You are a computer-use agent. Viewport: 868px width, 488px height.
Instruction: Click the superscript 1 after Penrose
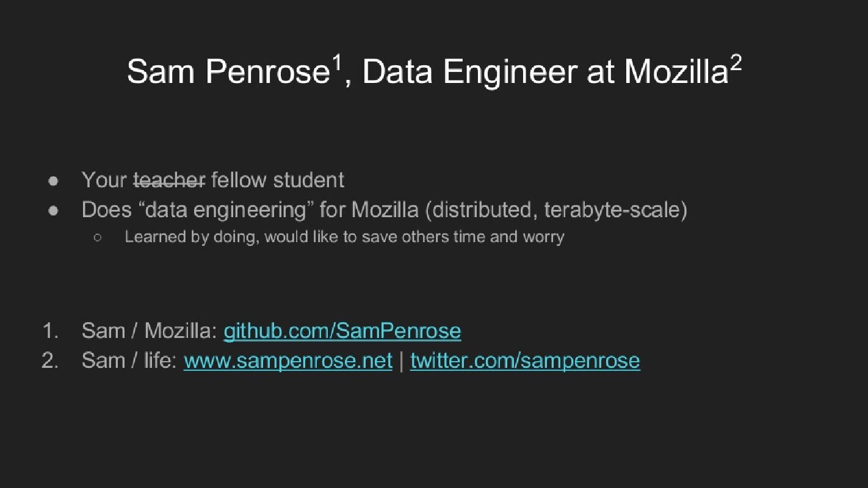(x=336, y=63)
